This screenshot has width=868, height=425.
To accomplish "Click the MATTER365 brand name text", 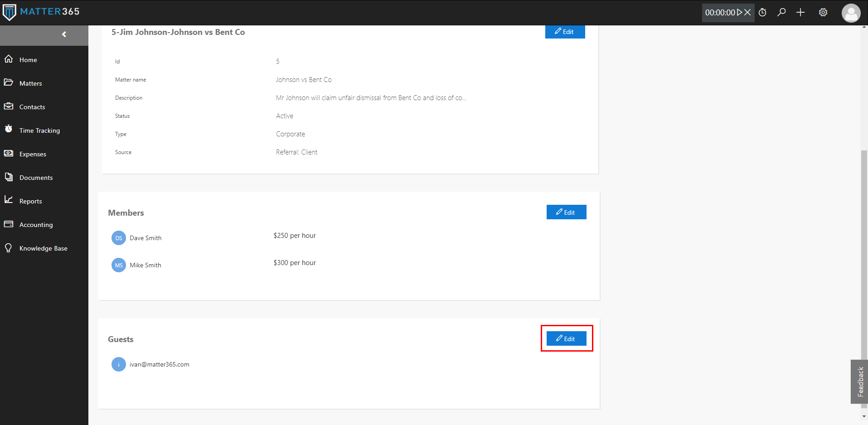I will [50, 11].
